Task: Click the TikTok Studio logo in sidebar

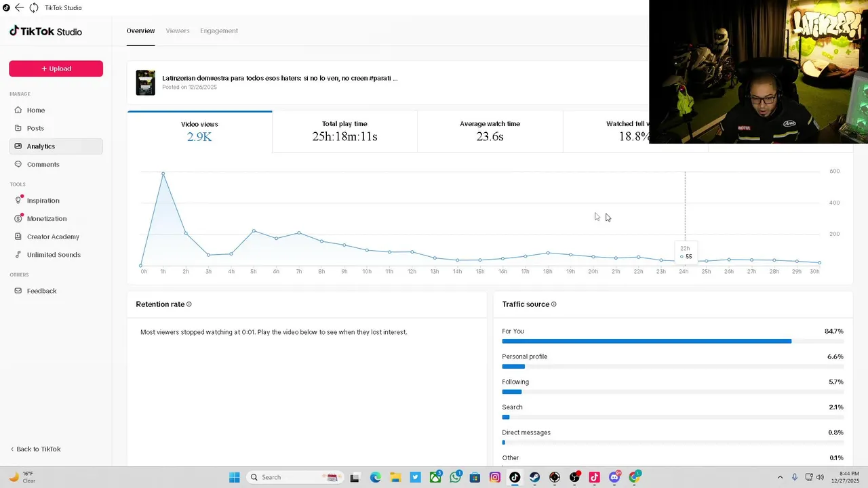Action: click(46, 31)
